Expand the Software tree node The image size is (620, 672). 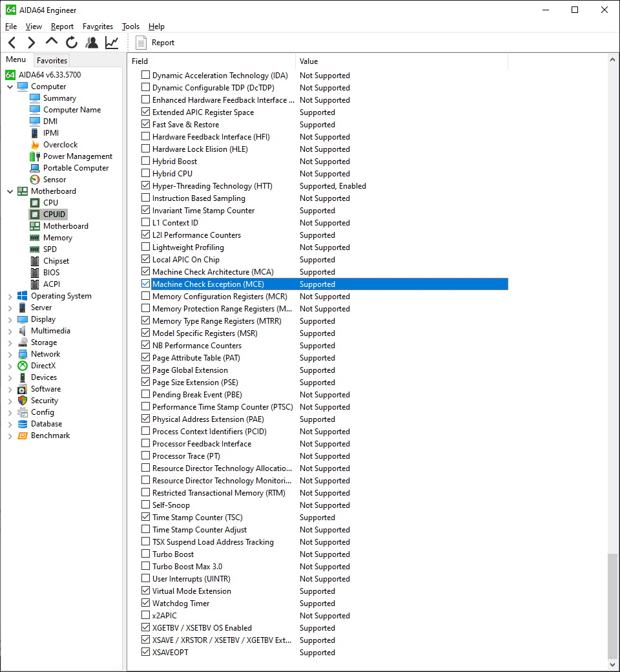pyautogui.click(x=10, y=389)
